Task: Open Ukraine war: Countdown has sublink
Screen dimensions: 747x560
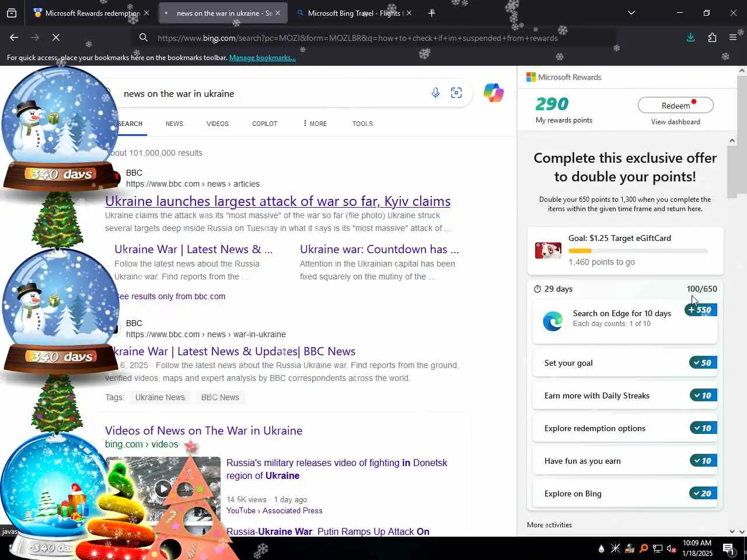Action: click(379, 249)
